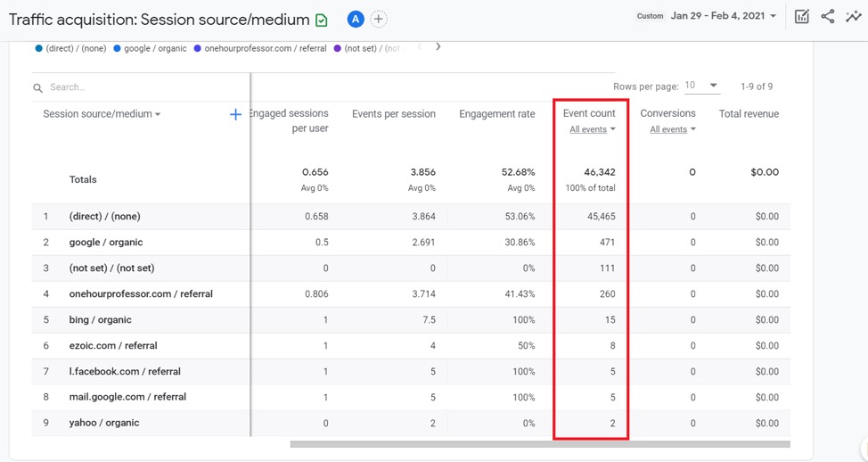The height and width of the screenshot is (462, 868).
Task: Click the green report status check icon
Action: tap(322, 20)
